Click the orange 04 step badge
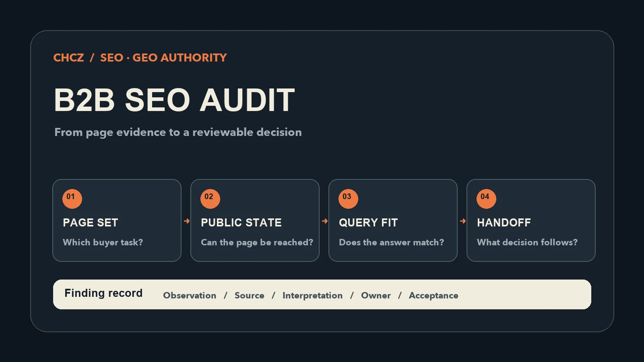This screenshot has height=362, width=644. click(486, 199)
